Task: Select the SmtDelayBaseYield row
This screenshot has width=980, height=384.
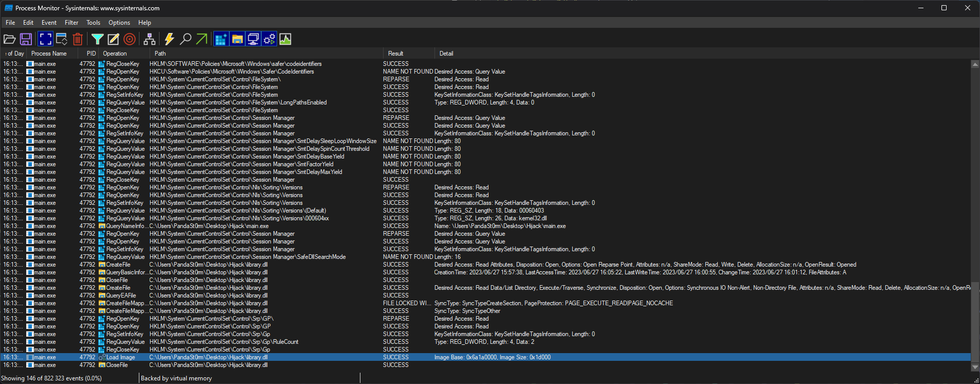Action: tap(485, 156)
